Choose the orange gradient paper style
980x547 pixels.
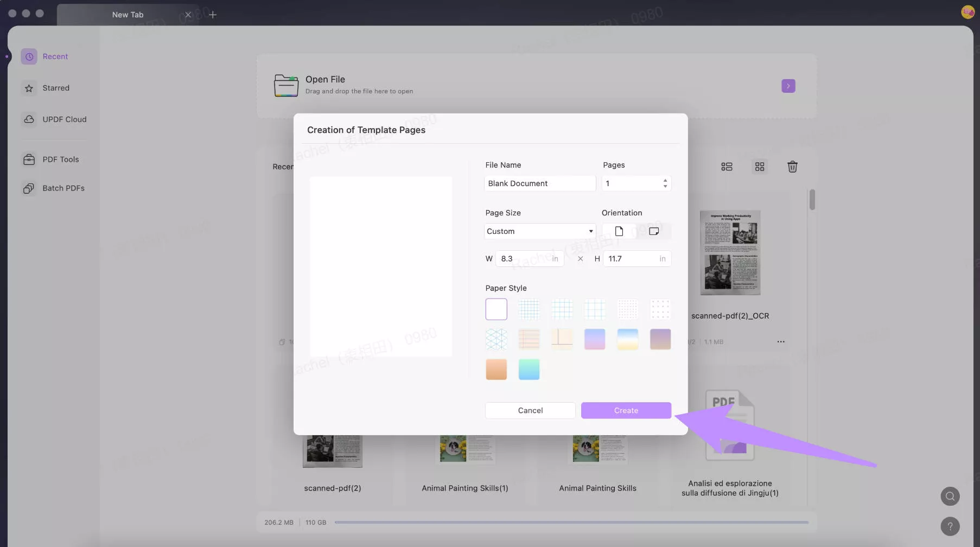coord(496,370)
